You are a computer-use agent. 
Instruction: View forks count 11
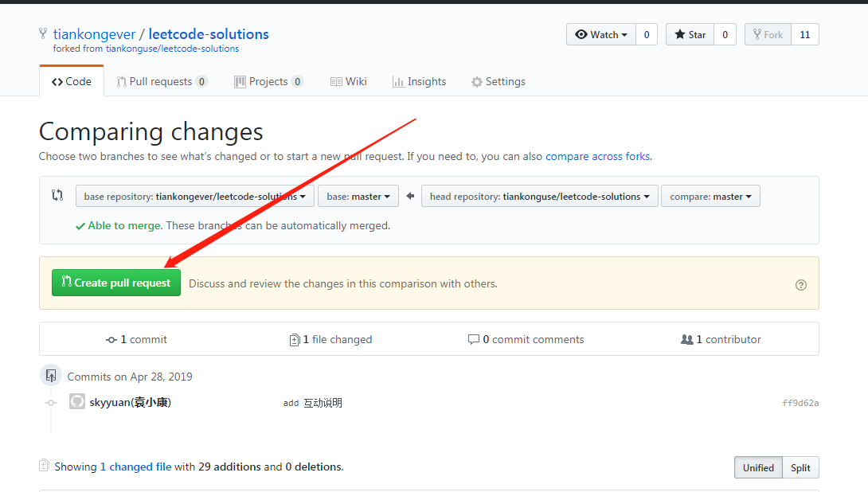pos(805,34)
